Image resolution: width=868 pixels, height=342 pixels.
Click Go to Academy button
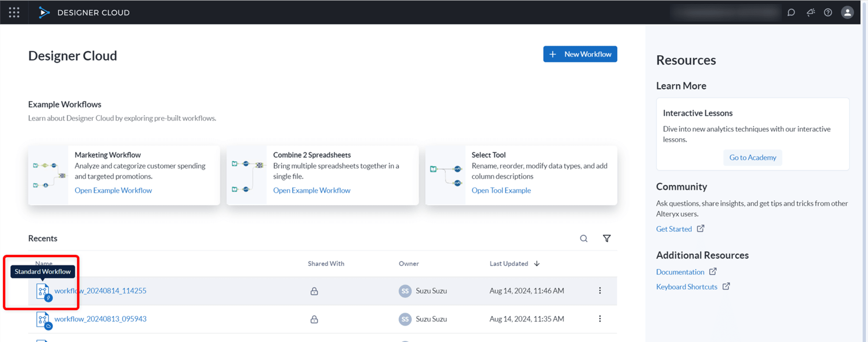click(753, 157)
